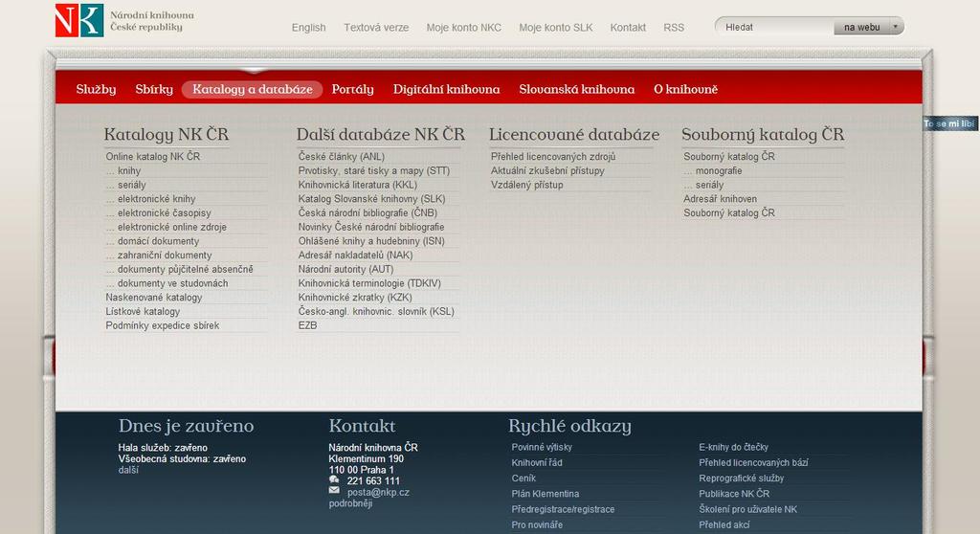Open Knihovnické zkratky (KZK)
Image resolution: width=980 pixels, height=534 pixels.
[355, 297]
